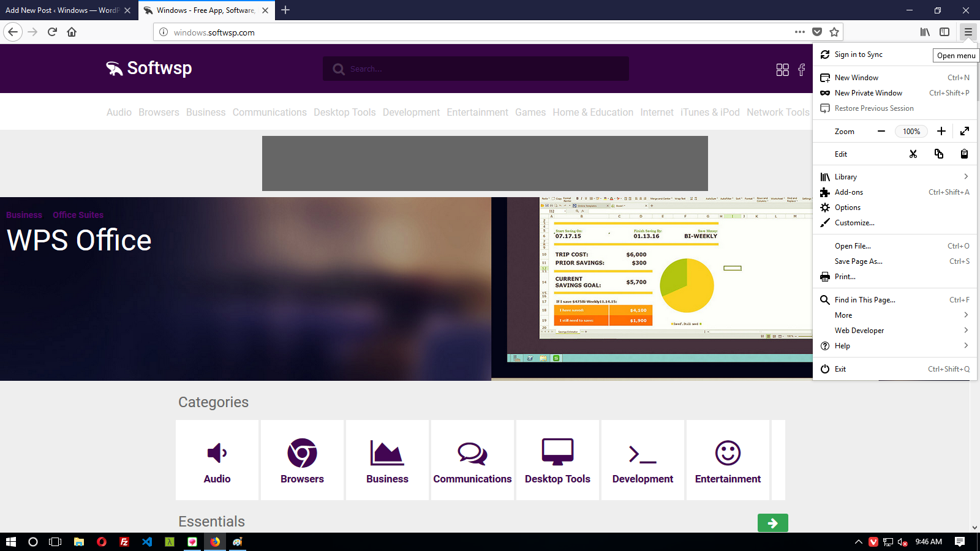Image resolution: width=980 pixels, height=551 pixels.
Task: Paste using Edit row clipboard icon
Action: pyautogui.click(x=964, y=154)
